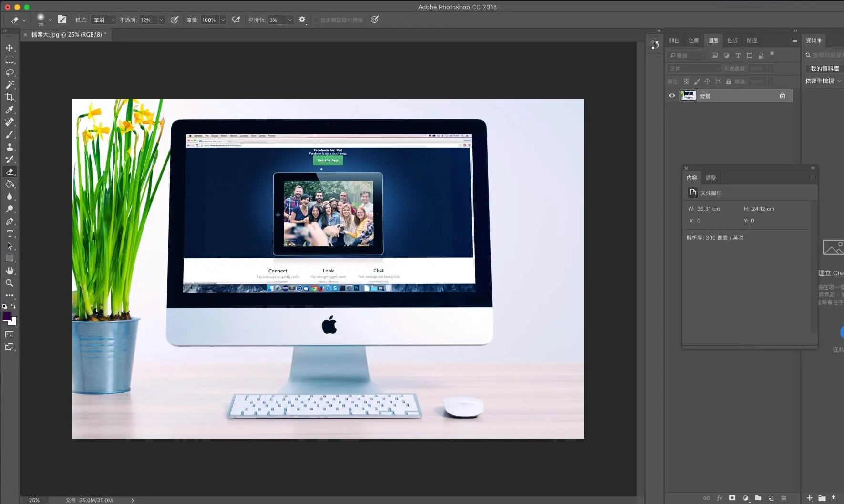Select the Horizontal Type tool
844x504 pixels.
(10, 233)
